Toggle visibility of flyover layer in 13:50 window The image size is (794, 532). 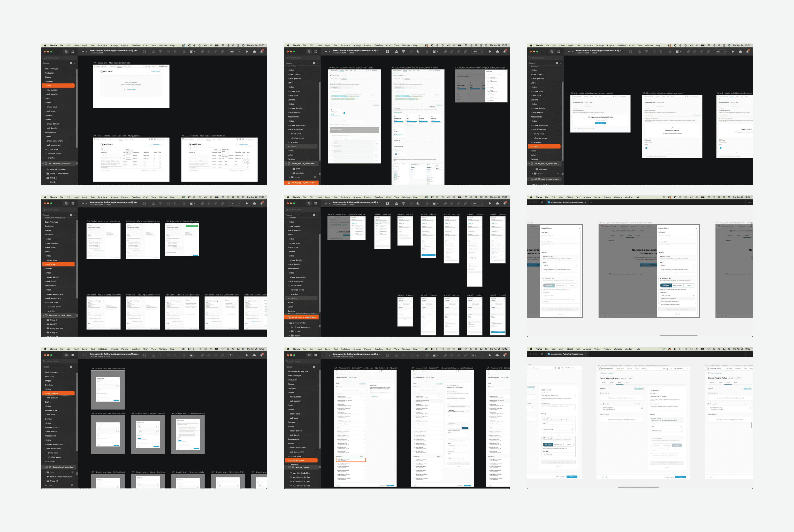click(x=315, y=177)
